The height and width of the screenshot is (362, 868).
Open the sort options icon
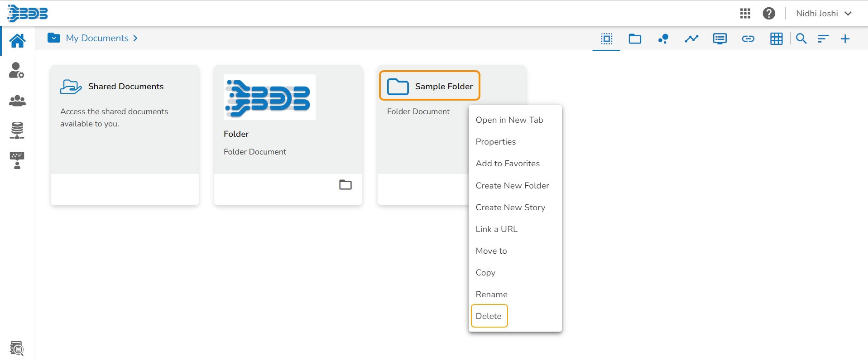823,39
